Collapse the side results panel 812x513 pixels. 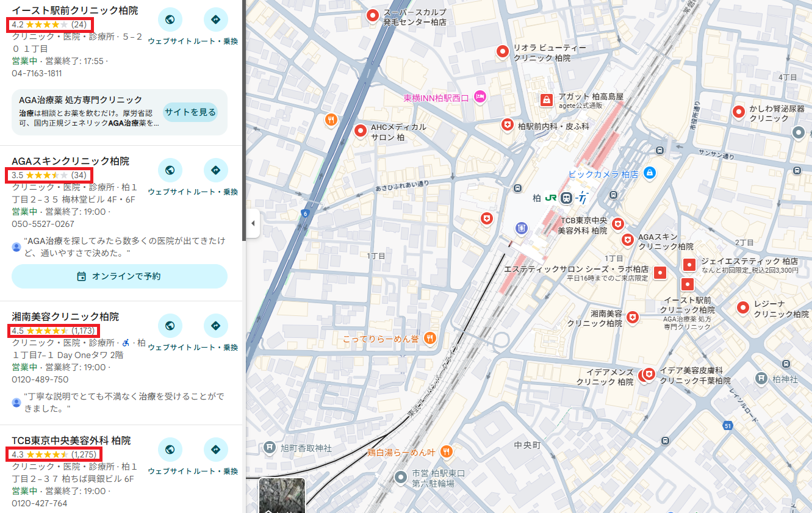253,224
